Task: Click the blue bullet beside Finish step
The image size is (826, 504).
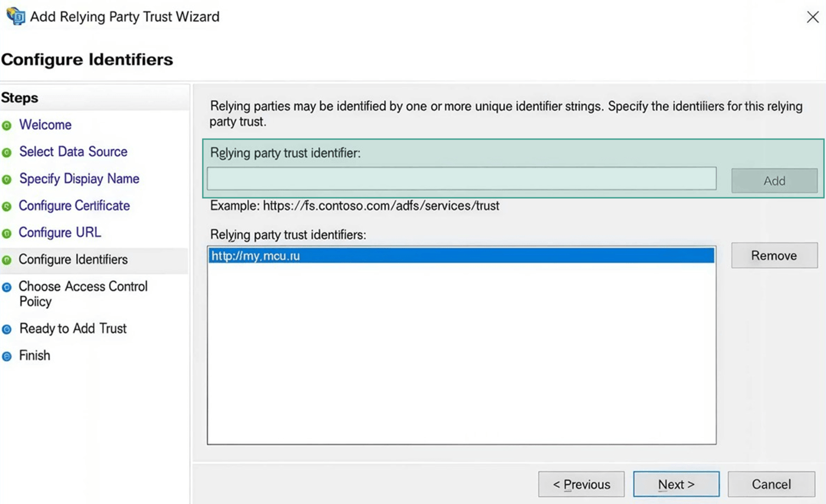Action: [x=6, y=357]
